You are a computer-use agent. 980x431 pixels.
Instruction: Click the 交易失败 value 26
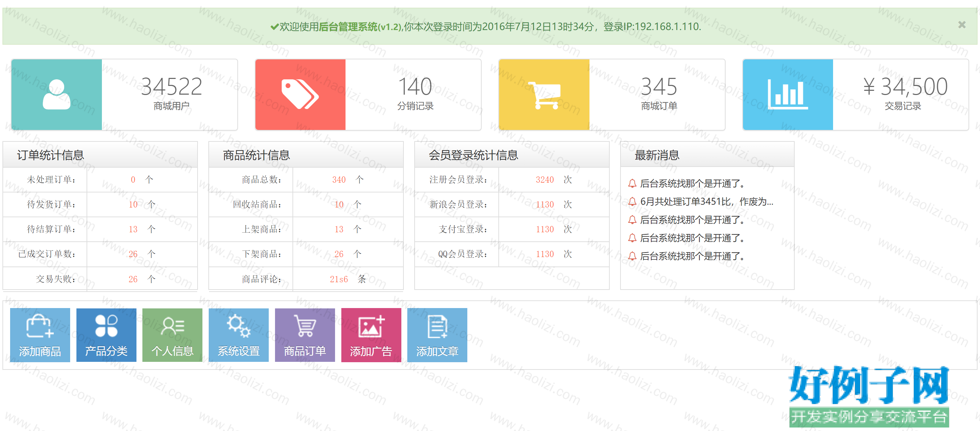[133, 279]
